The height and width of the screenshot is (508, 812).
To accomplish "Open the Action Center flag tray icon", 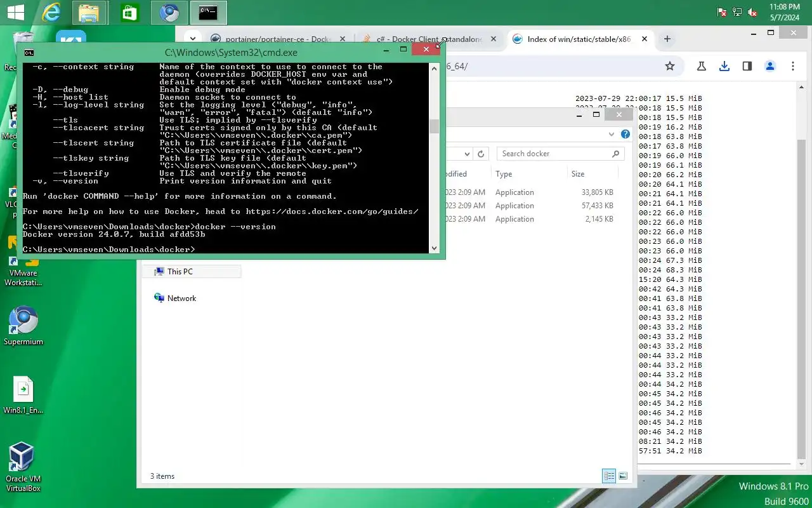I will click(722, 13).
